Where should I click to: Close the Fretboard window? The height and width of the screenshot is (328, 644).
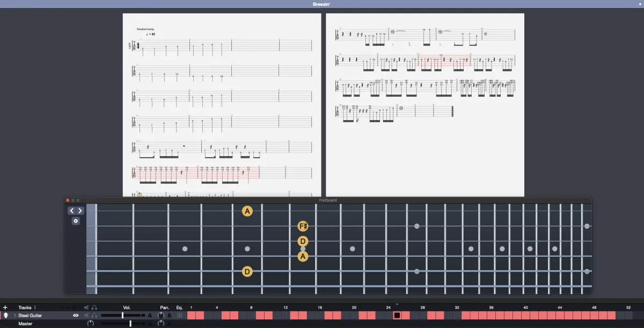68,200
